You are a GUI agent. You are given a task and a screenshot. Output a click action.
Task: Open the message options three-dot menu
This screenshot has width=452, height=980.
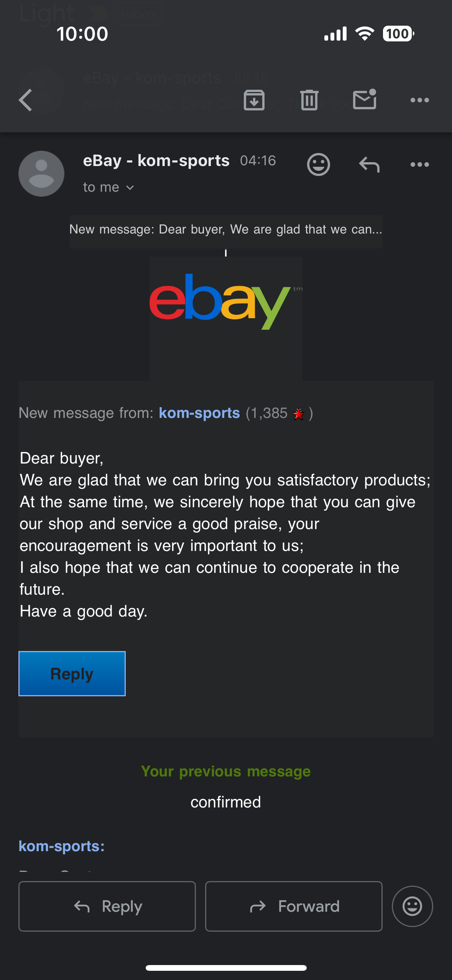[x=420, y=165]
